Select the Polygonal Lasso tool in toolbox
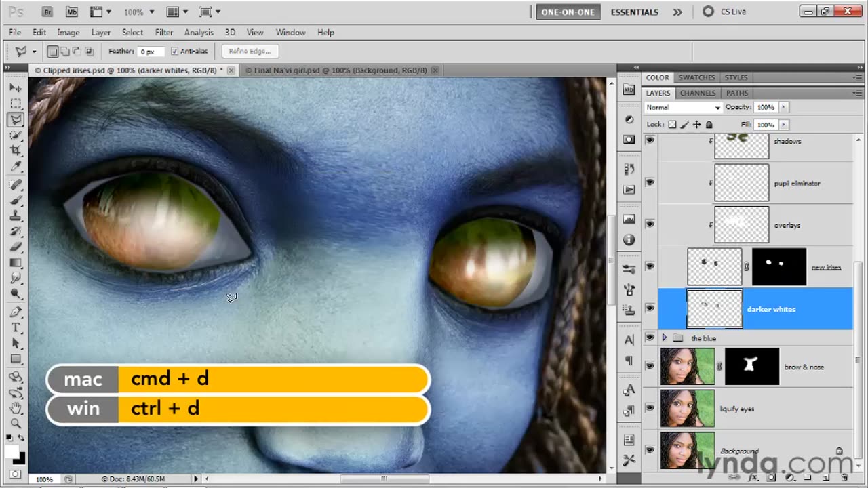The width and height of the screenshot is (868, 488). [16, 120]
